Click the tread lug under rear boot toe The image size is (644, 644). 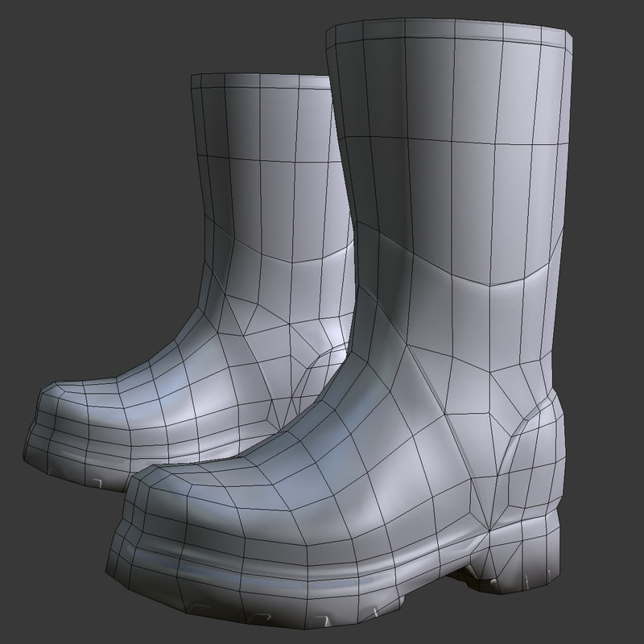(97, 482)
